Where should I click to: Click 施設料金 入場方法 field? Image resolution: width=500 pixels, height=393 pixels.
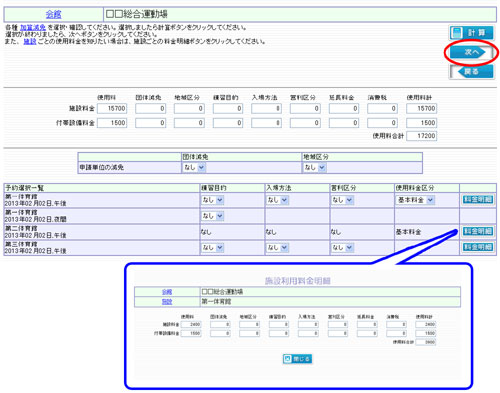pyautogui.click(x=266, y=108)
